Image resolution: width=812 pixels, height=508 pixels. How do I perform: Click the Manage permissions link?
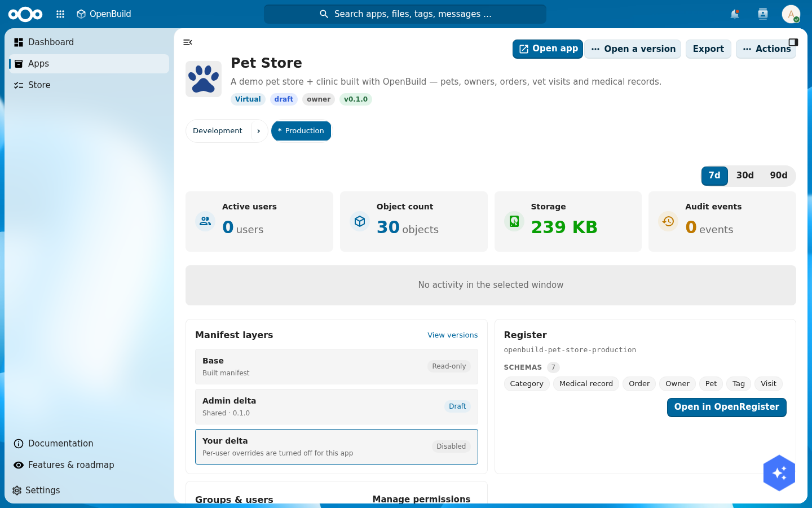[x=421, y=499]
